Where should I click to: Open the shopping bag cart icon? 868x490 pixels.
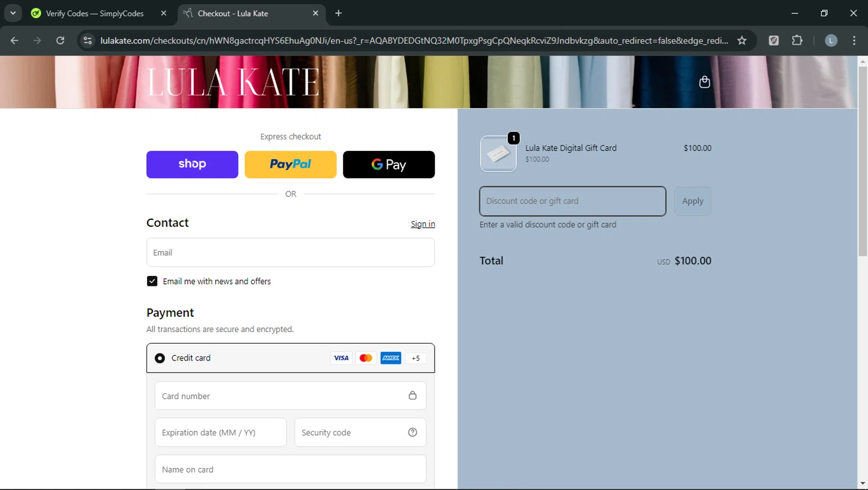(704, 82)
